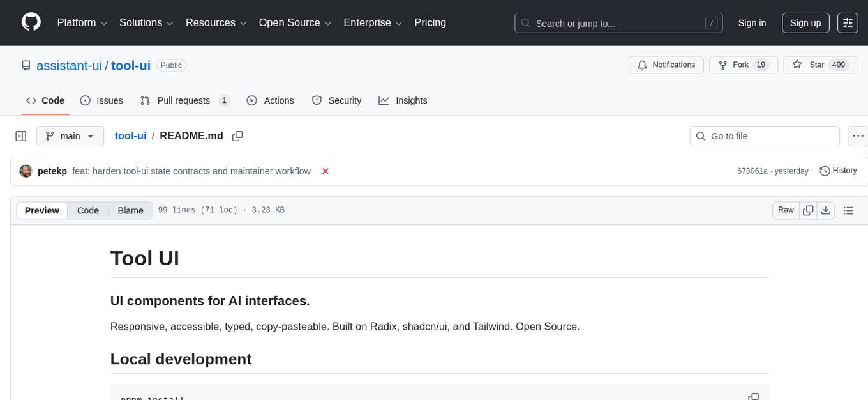Image resolution: width=868 pixels, height=400 pixels.
Task: Toggle the file tree side panel
Action: click(x=20, y=135)
